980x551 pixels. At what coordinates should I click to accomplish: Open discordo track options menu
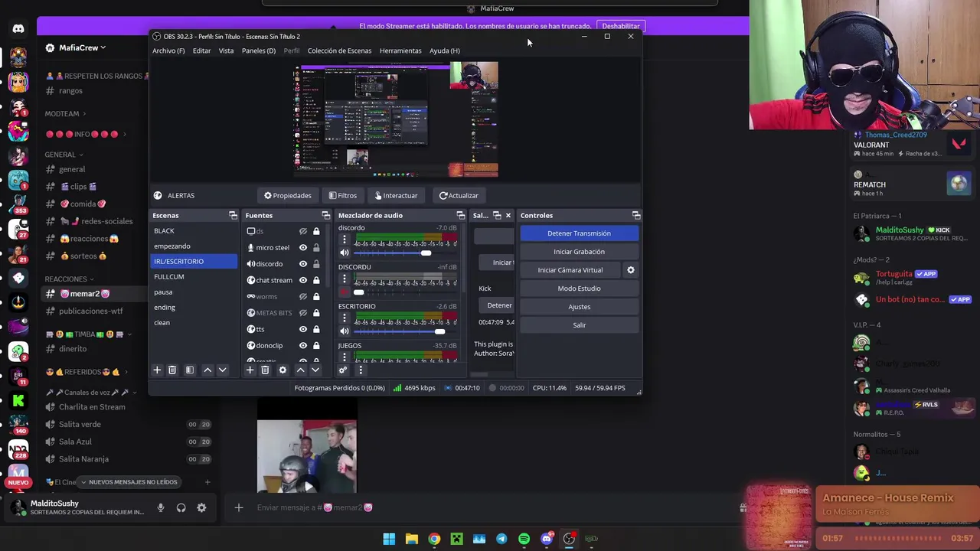click(344, 240)
